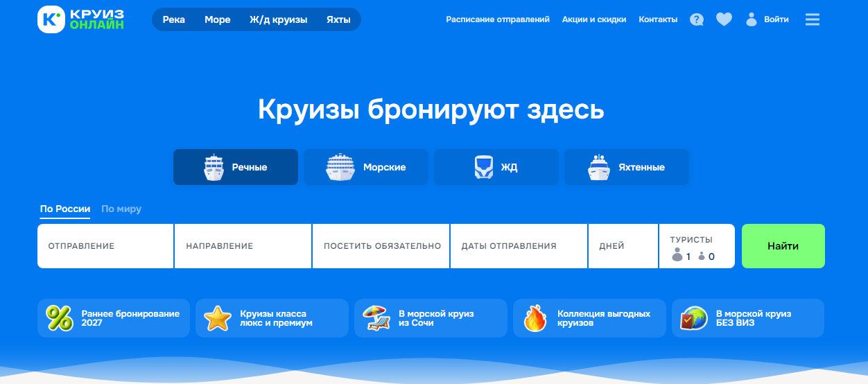
Task: Click the adult tourist icon in Туристы
Action: pos(677,256)
